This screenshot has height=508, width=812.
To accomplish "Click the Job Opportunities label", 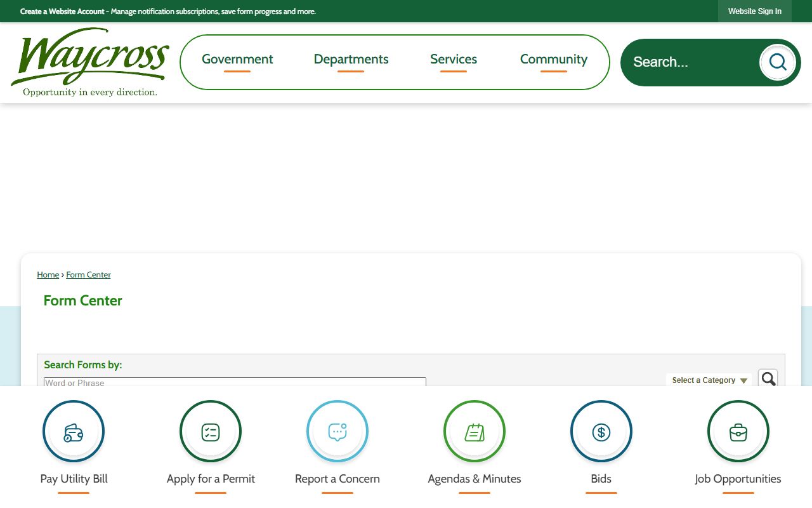I will [x=738, y=479].
